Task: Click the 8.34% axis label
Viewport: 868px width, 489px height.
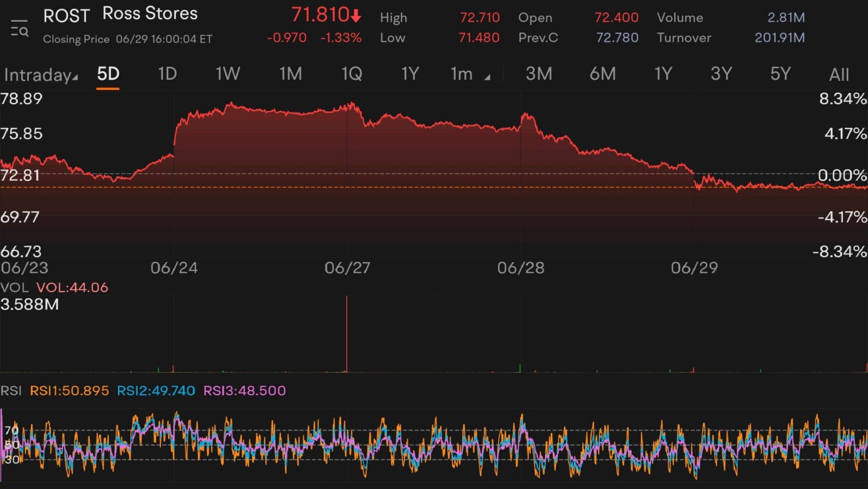Action: (843, 99)
